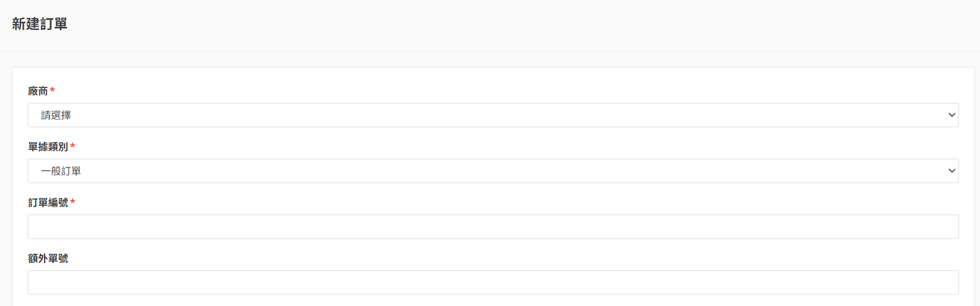Expand vendor list via 請選擇 combo box
The width and height of the screenshot is (980, 306).
point(493,115)
